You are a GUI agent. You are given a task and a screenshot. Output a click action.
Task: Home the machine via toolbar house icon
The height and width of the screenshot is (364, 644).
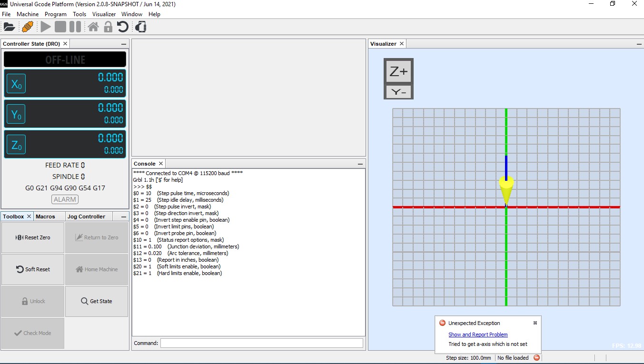tap(93, 27)
